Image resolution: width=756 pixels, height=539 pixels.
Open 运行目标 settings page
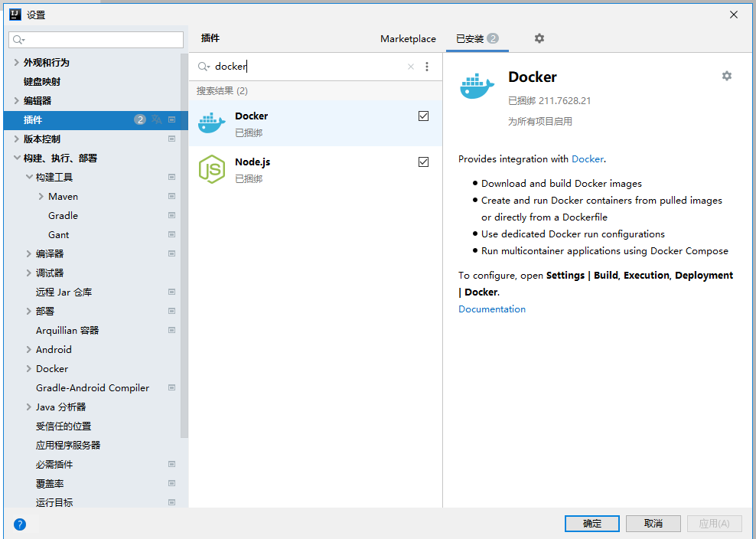[54, 502]
